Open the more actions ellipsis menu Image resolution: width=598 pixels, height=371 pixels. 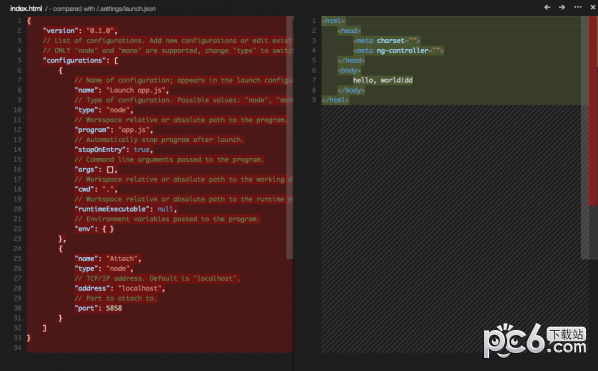tap(578, 7)
